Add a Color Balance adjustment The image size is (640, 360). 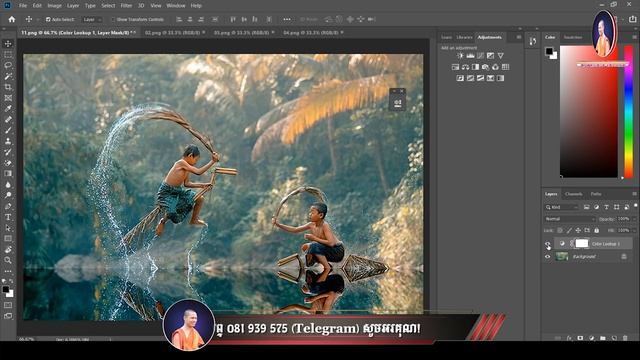(465, 67)
